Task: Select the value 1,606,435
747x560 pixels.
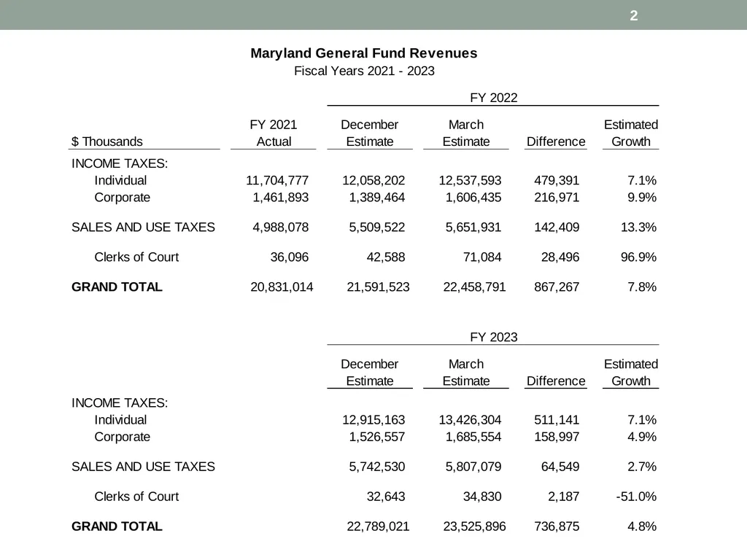Action: (x=473, y=198)
